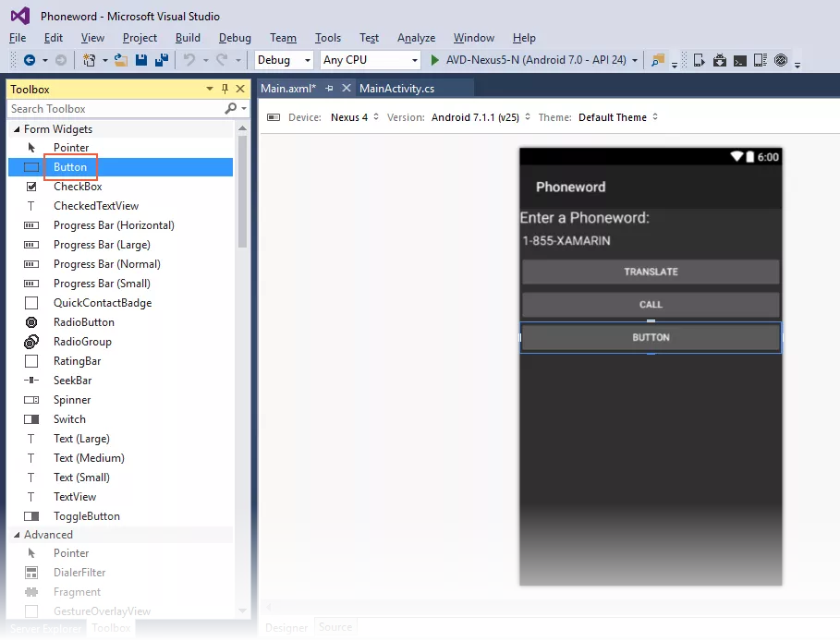Screen dimensions: 840x641
Task: Open the Android Device Manager icon
Action: pyautogui.click(x=700, y=60)
